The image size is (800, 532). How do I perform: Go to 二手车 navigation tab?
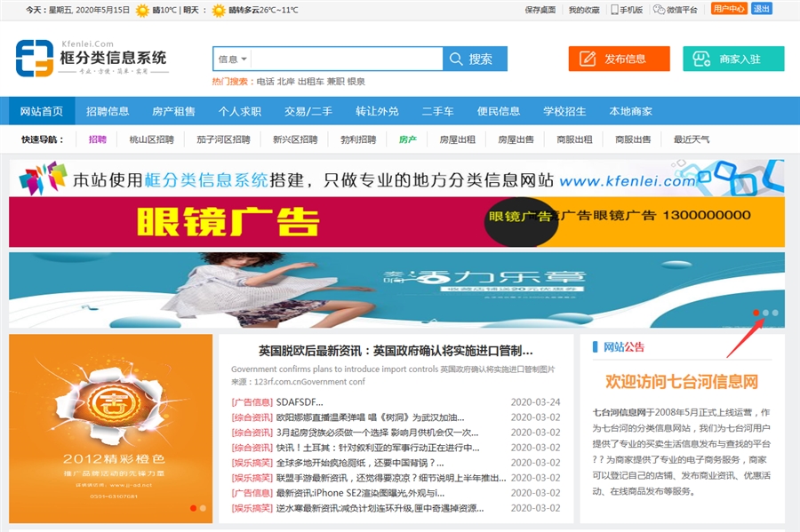click(437, 111)
